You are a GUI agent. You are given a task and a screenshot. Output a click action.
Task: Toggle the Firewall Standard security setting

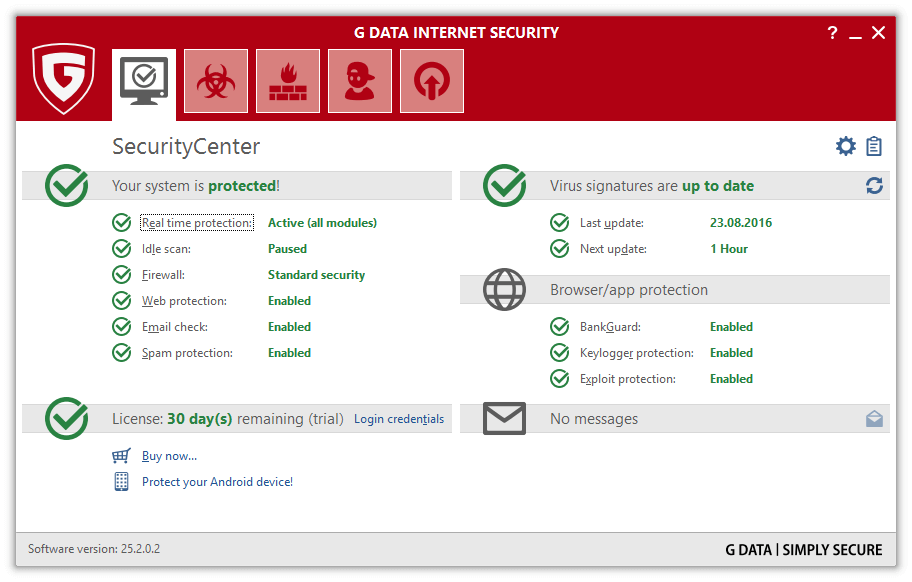pos(316,275)
